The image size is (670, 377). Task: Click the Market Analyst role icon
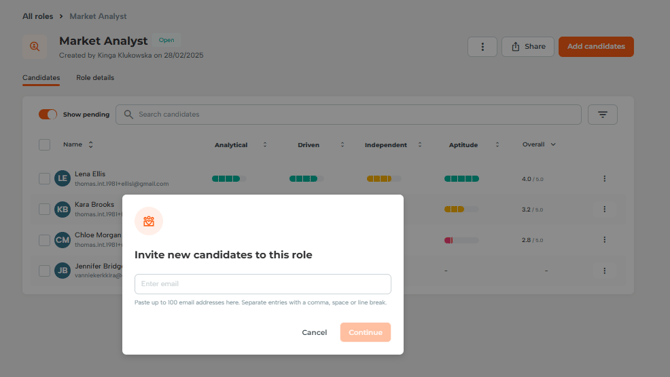coord(35,47)
